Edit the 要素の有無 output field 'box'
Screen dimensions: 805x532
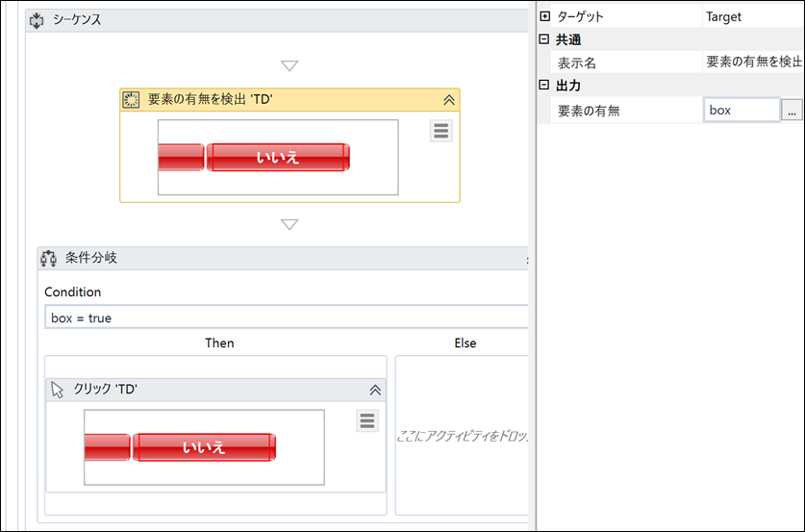point(742,110)
